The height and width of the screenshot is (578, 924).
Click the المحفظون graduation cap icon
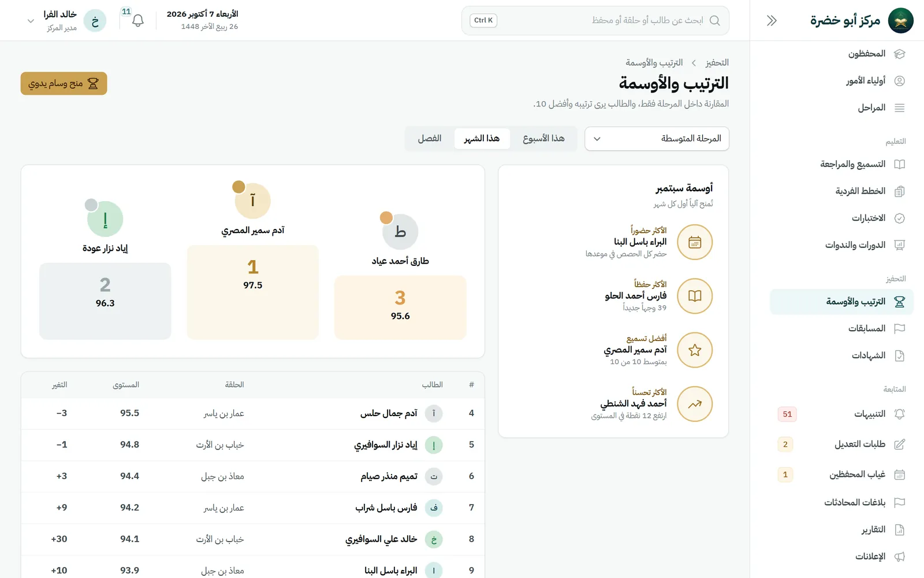point(899,54)
